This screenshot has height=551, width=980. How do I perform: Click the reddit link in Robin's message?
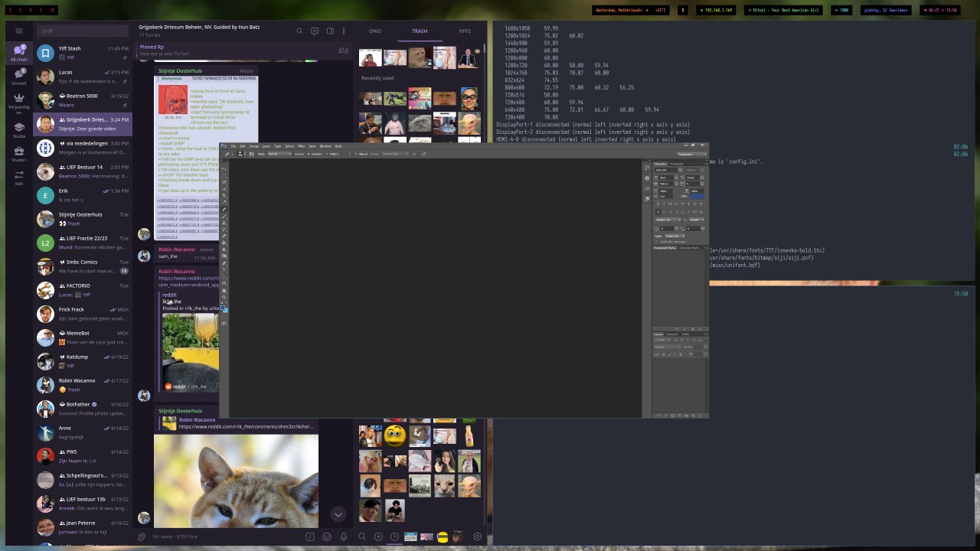click(188, 279)
